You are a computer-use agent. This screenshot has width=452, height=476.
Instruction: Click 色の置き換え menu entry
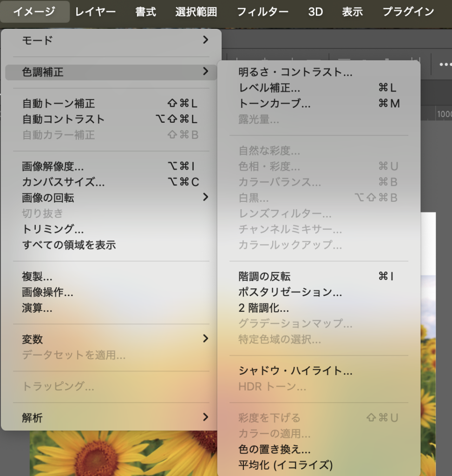click(x=275, y=449)
